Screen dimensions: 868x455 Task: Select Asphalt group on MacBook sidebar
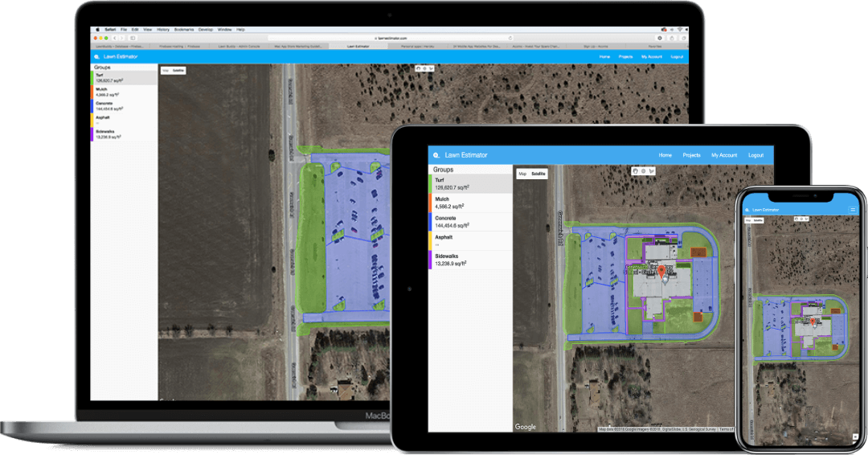(x=125, y=120)
